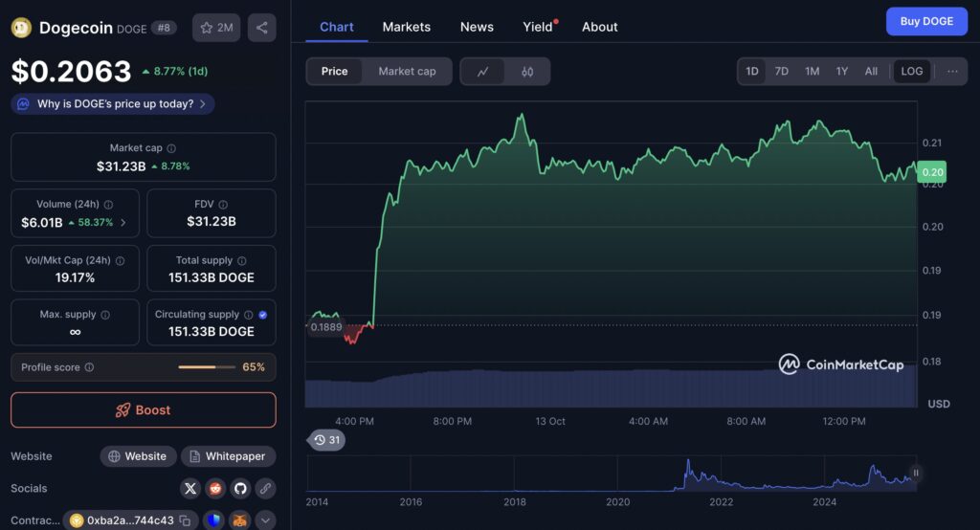Click FDV info icon
Viewport: 980px width, 530px height.
[x=223, y=205]
